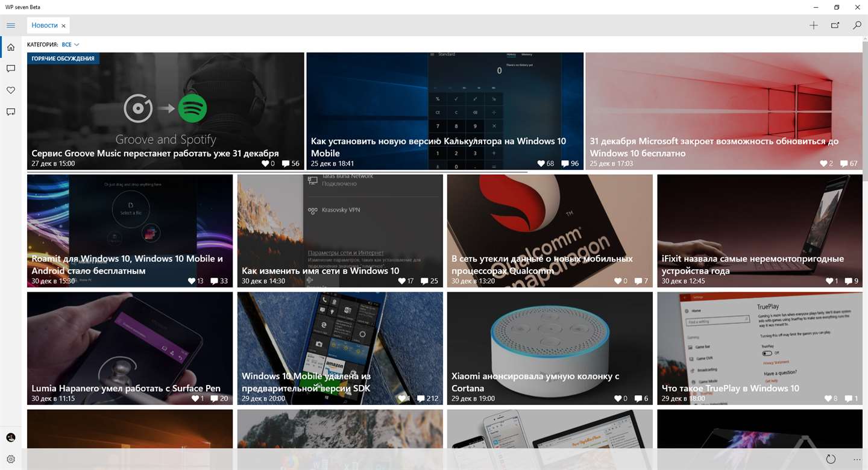Click comments icon on network name article
The height and width of the screenshot is (470, 868).
click(x=424, y=281)
